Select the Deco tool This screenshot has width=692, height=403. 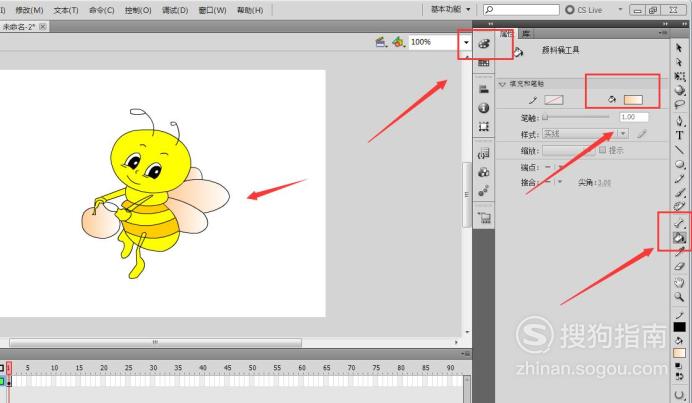pos(680,206)
